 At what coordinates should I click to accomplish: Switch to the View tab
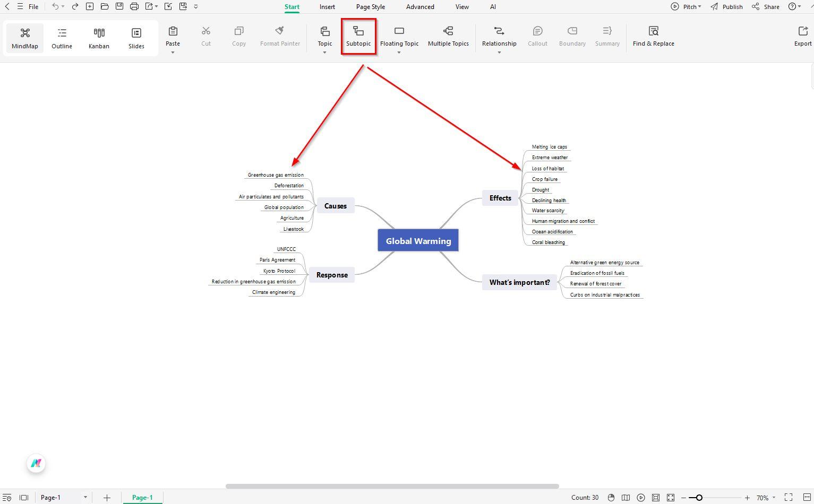pyautogui.click(x=462, y=7)
